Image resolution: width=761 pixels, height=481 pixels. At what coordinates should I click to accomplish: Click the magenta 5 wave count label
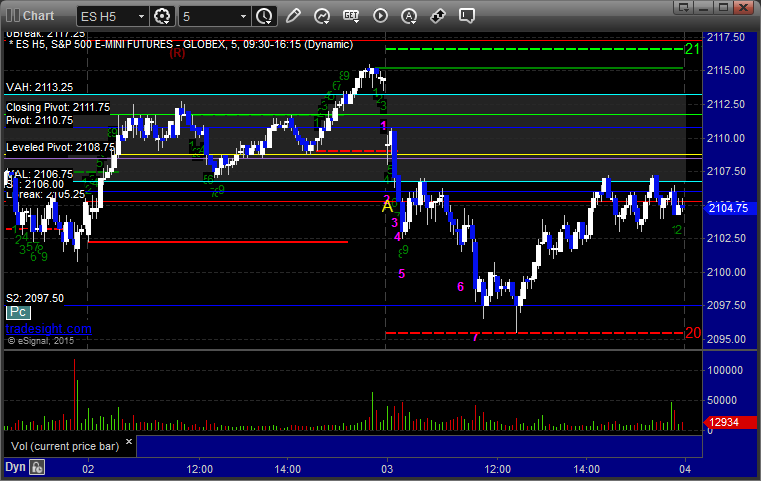(401, 274)
